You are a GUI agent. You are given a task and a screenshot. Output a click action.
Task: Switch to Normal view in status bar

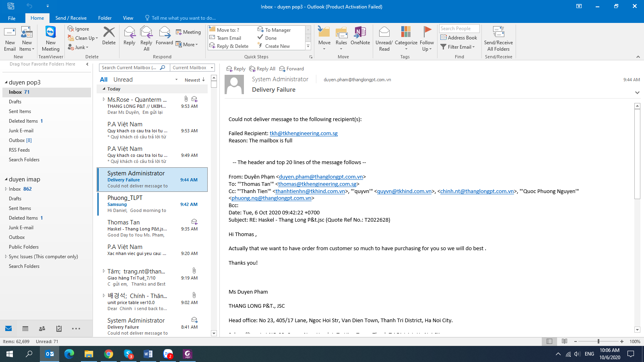click(549, 341)
